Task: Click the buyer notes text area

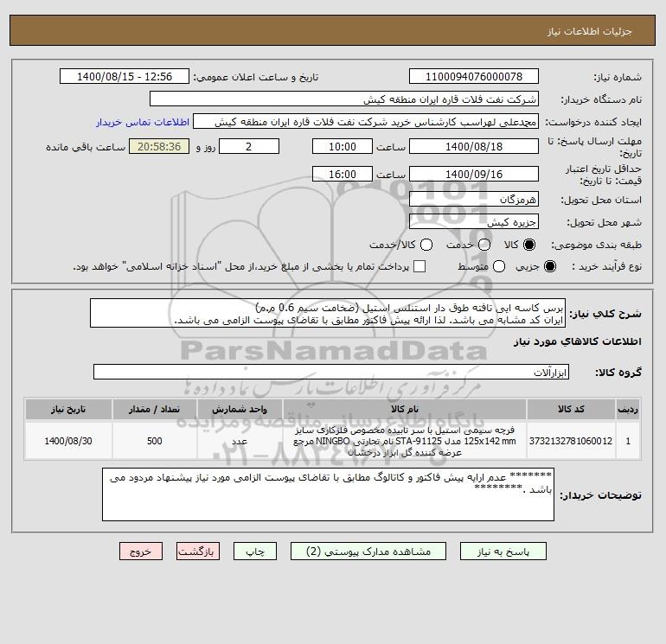Action: click(x=328, y=494)
